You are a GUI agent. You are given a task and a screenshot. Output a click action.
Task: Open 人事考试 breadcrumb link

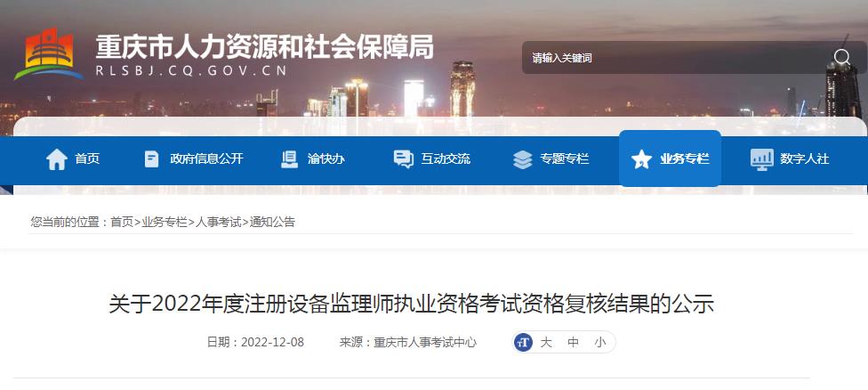pyautogui.click(x=219, y=222)
